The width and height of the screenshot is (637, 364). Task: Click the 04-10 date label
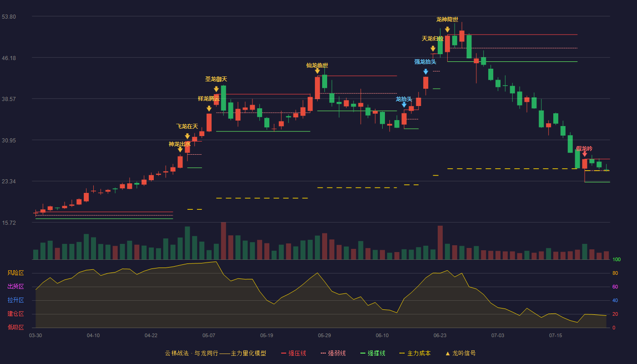(x=93, y=335)
